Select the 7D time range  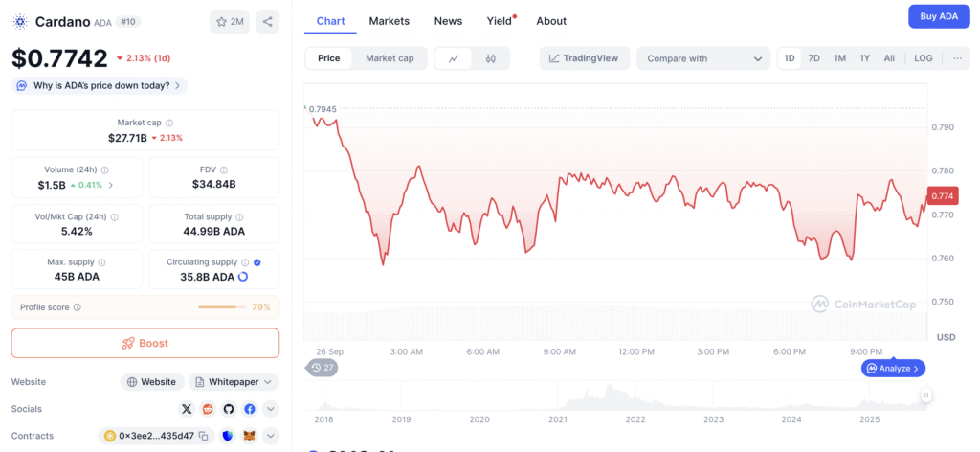[x=813, y=58]
